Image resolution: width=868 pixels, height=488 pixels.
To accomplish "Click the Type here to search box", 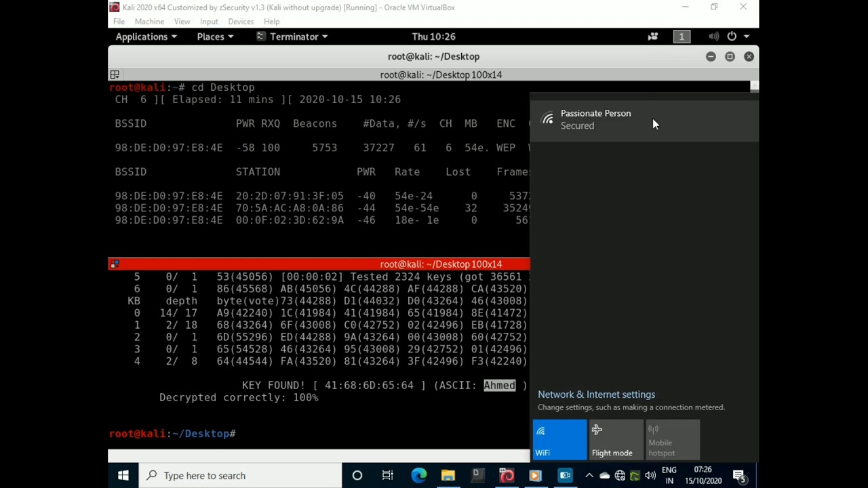I will [241, 476].
